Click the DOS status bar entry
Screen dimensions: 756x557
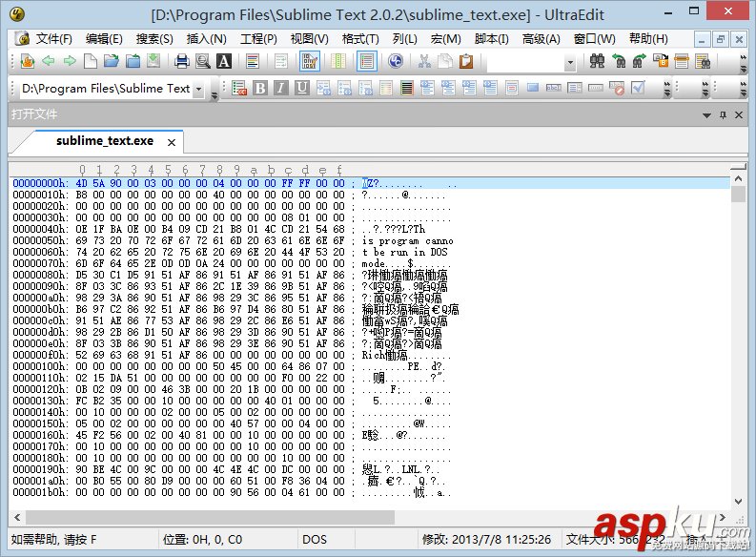315,539
